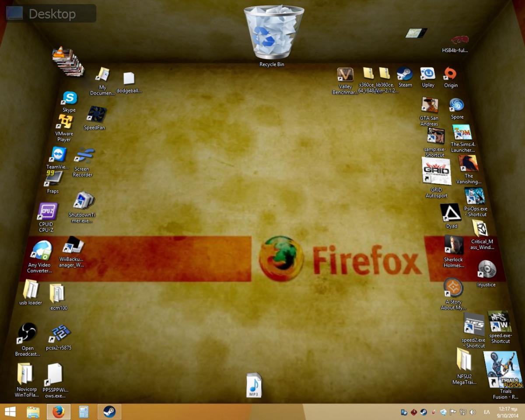Click the Desktop label at top-left
Viewport: 525px width, 420px height.
(52, 14)
